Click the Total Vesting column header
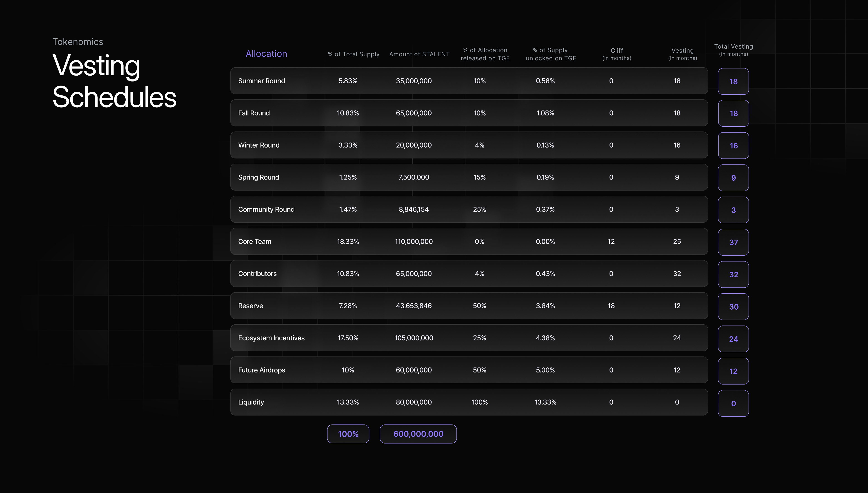The width and height of the screenshot is (868, 493). point(733,50)
